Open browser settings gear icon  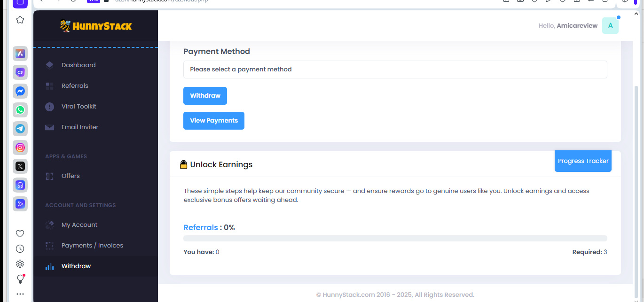point(20,264)
